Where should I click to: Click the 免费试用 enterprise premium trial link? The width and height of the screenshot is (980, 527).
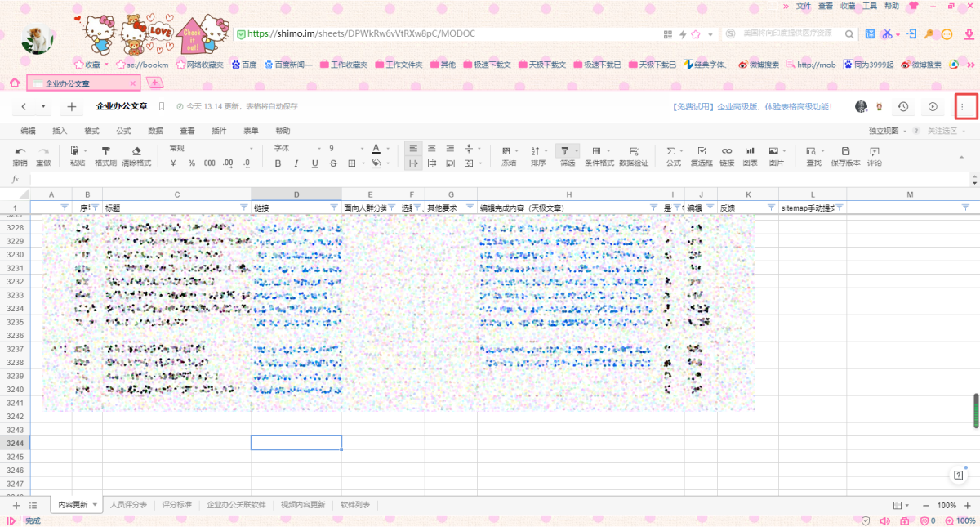(x=751, y=107)
